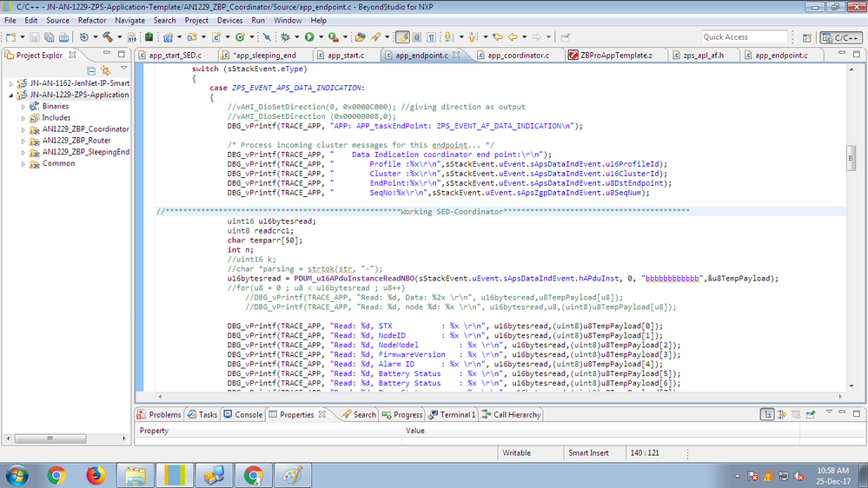Close the app_endpoint.c active tab

click(x=456, y=55)
